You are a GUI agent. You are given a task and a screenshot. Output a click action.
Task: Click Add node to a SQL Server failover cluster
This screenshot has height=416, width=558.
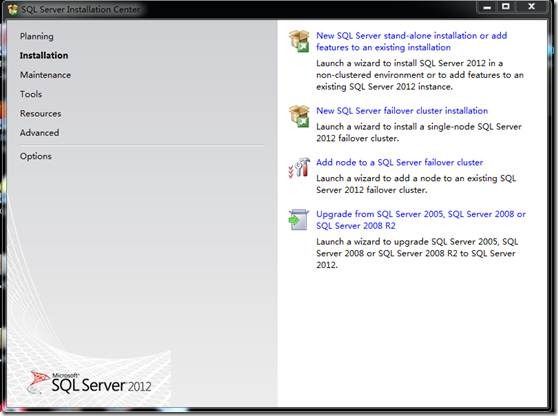400,162
